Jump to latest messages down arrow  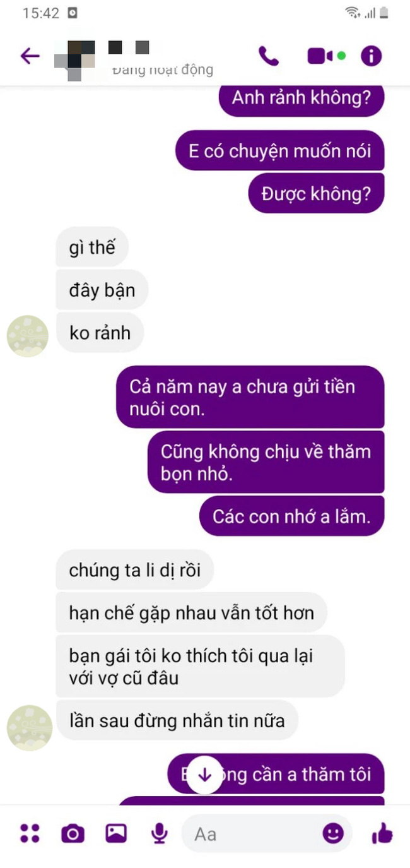pyautogui.click(x=204, y=775)
